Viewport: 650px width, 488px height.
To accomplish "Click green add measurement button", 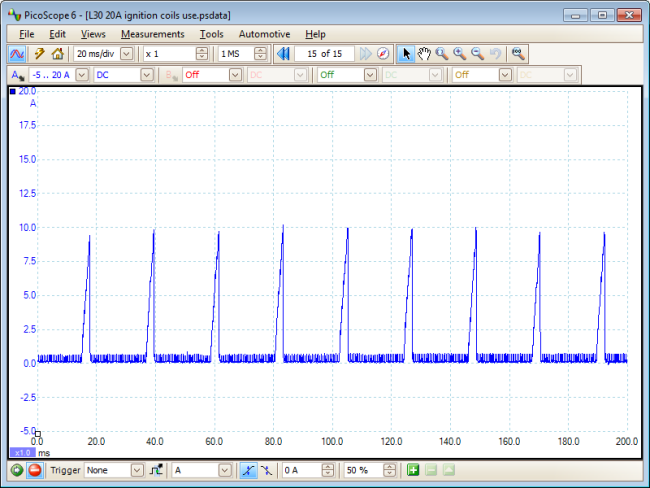I will [x=414, y=470].
